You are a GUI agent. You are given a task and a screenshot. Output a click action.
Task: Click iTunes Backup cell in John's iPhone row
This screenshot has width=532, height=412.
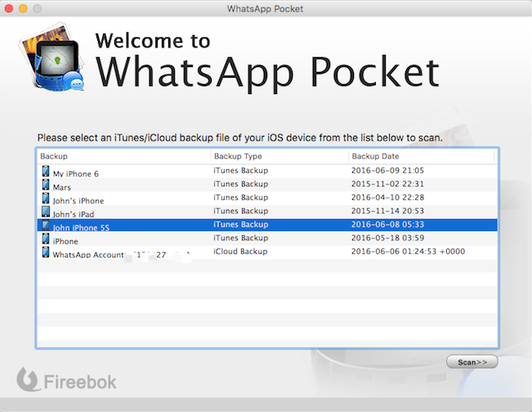point(240,198)
